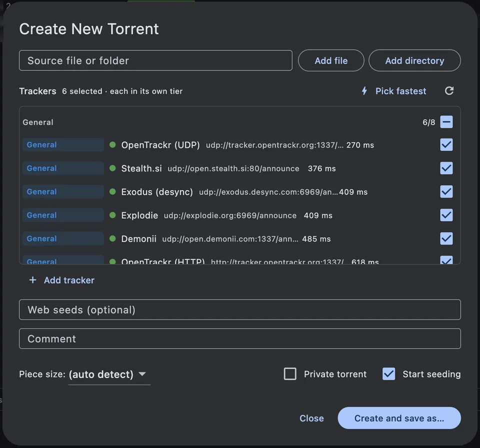Click the Add file button
Screen dimensions: 480x448
point(331,60)
